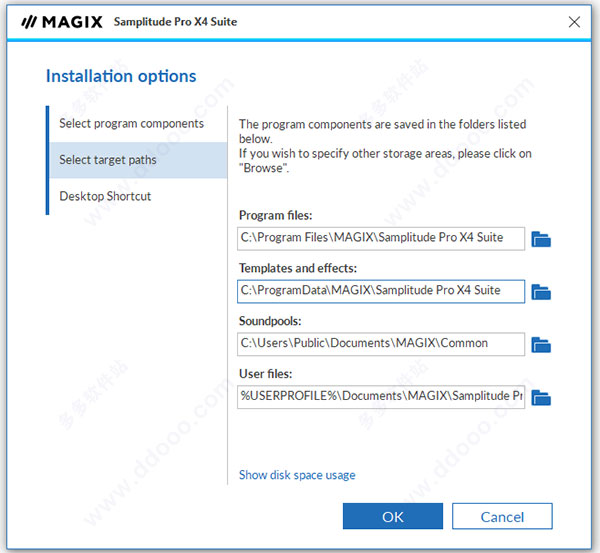Open Show disk space usage link

click(x=297, y=475)
